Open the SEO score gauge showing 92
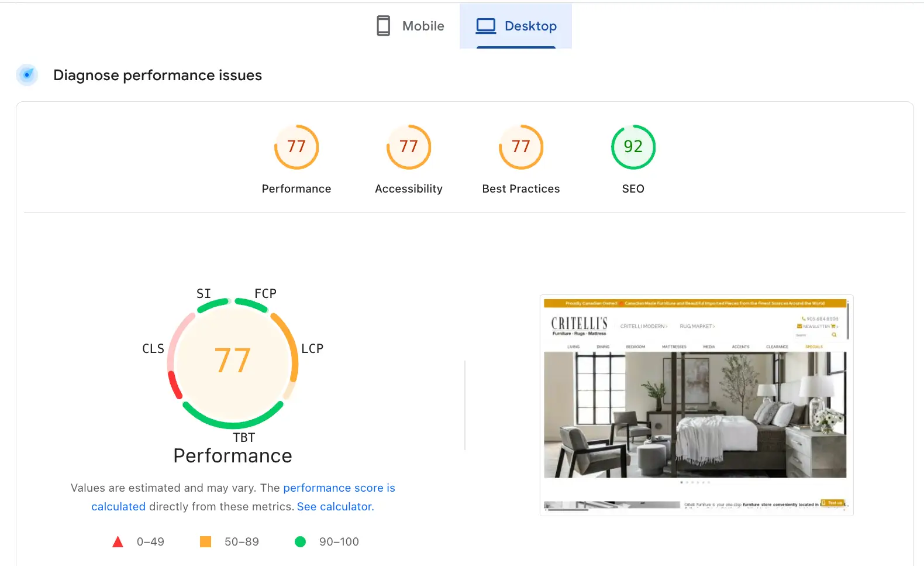This screenshot has height=566, width=924. coord(633,147)
